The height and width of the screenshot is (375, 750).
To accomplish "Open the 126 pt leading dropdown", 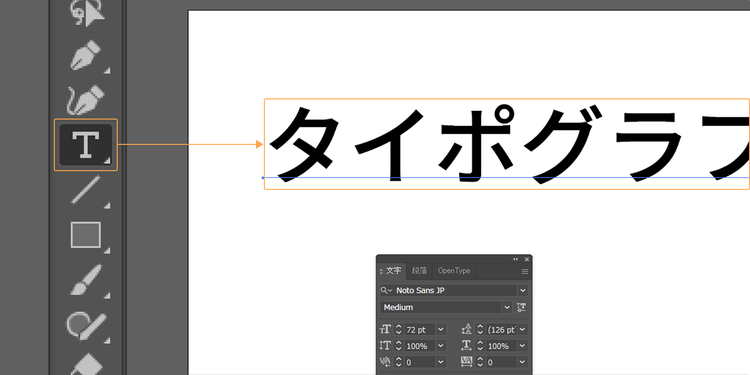I will point(522,330).
